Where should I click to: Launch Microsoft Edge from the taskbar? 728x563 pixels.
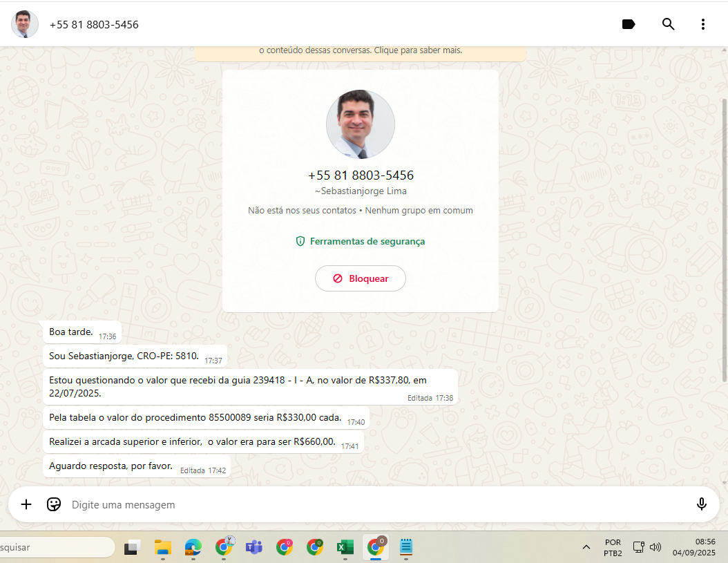point(193,548)
